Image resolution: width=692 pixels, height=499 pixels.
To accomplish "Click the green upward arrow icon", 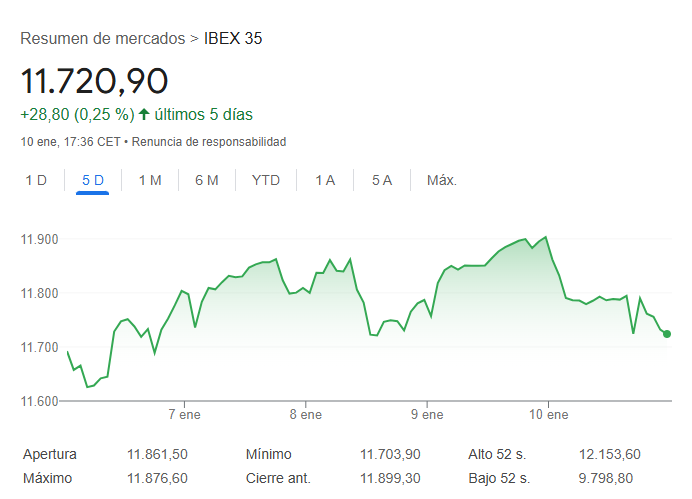I will [x=144, y=114].
